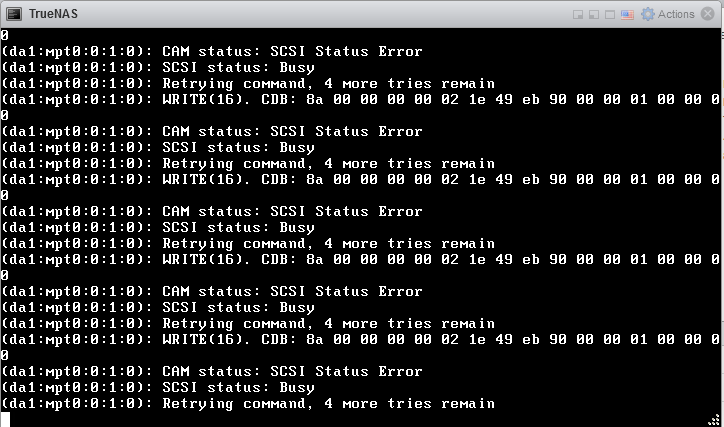724x427 pixels.
Task: Click the console terminal icon beside TrueNAS title
Action: point(14,14)
